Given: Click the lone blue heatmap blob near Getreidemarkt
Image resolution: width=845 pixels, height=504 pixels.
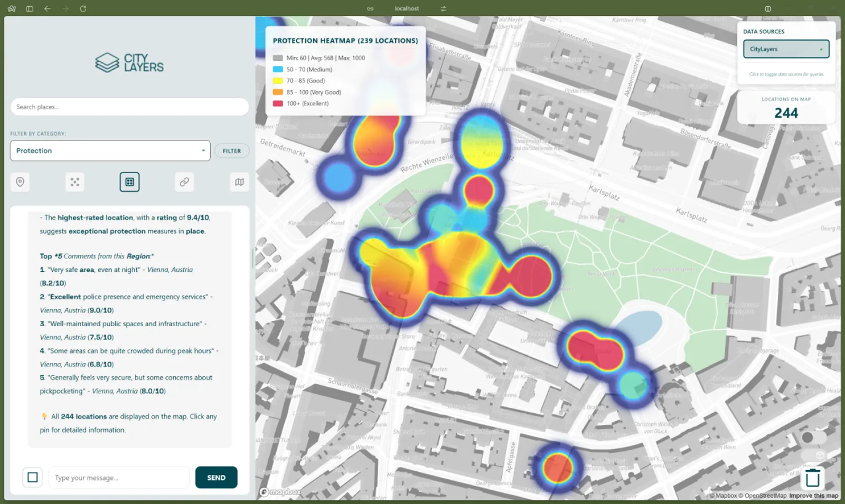Looking at the screenshot, I should pos(339,177).
